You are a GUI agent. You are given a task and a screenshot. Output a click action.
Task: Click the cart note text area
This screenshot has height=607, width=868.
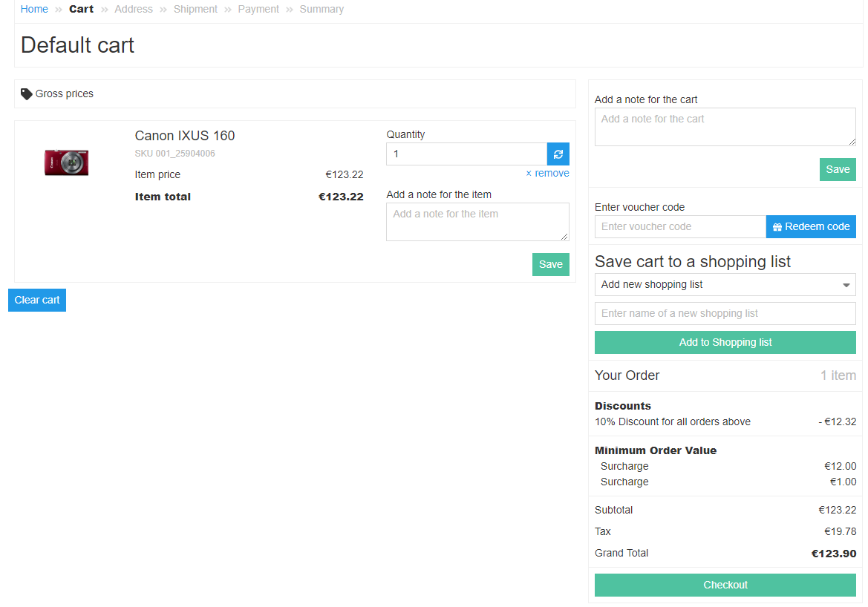[x=725, y=127]
